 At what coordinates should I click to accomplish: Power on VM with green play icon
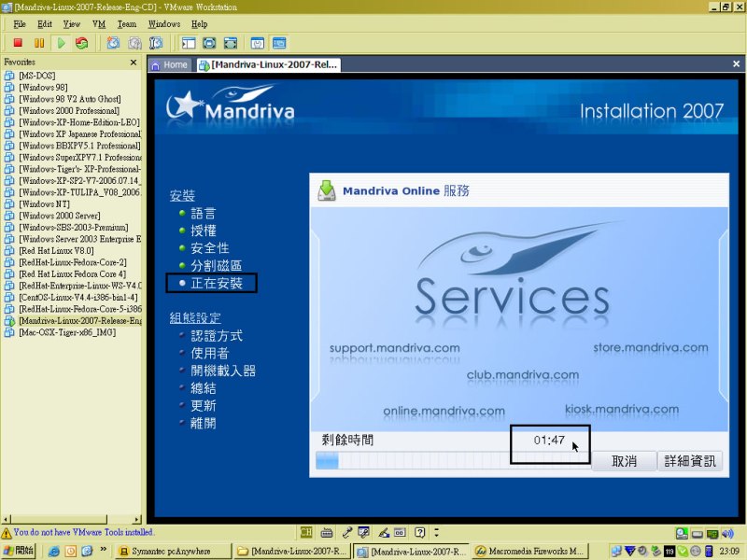coord(61,43)
